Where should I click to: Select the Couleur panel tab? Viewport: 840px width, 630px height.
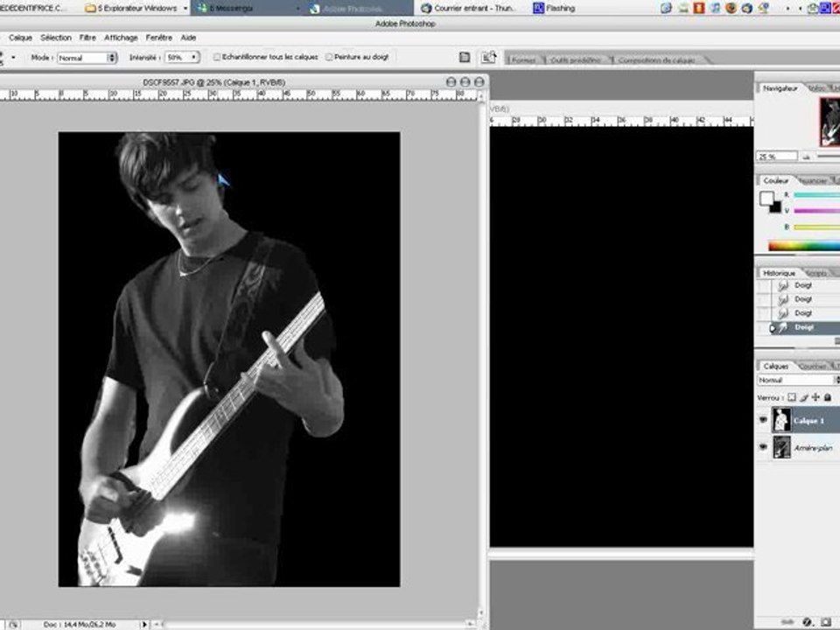tap(776, 180)
